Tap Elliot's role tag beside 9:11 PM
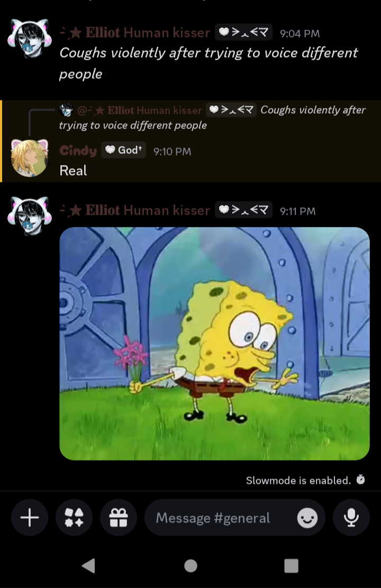This screenshot has height=588, width=381. pos(243,209)
